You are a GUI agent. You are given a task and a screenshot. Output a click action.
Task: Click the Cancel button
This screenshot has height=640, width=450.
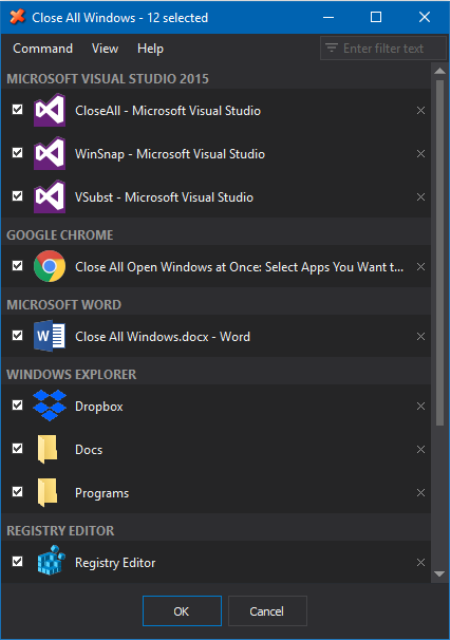[x=267, y=611]
